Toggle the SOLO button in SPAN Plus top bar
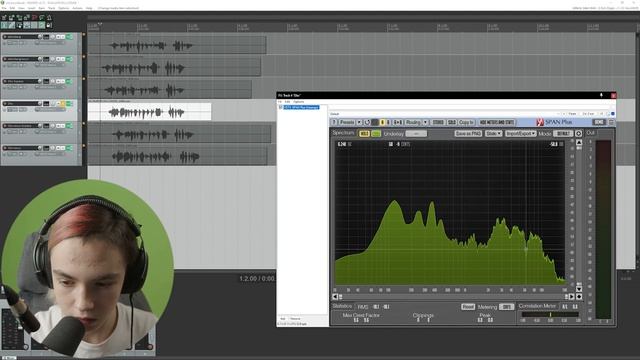 click(x=451, y=122)
